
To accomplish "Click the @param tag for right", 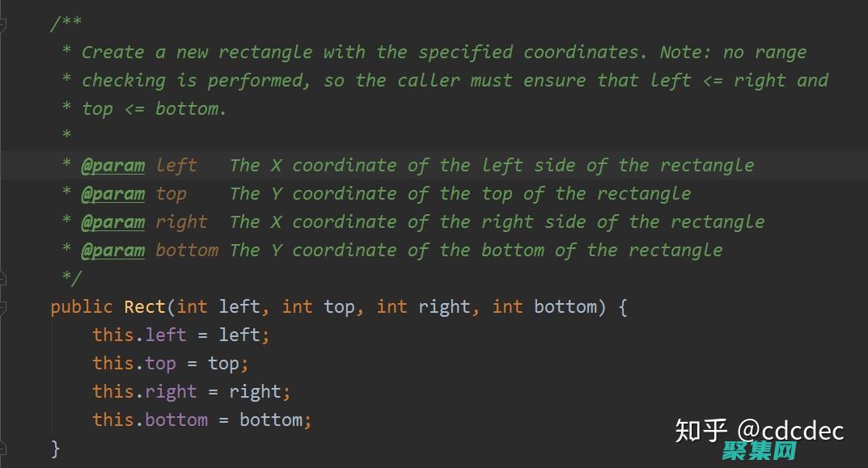I will (x=112, y=222).
